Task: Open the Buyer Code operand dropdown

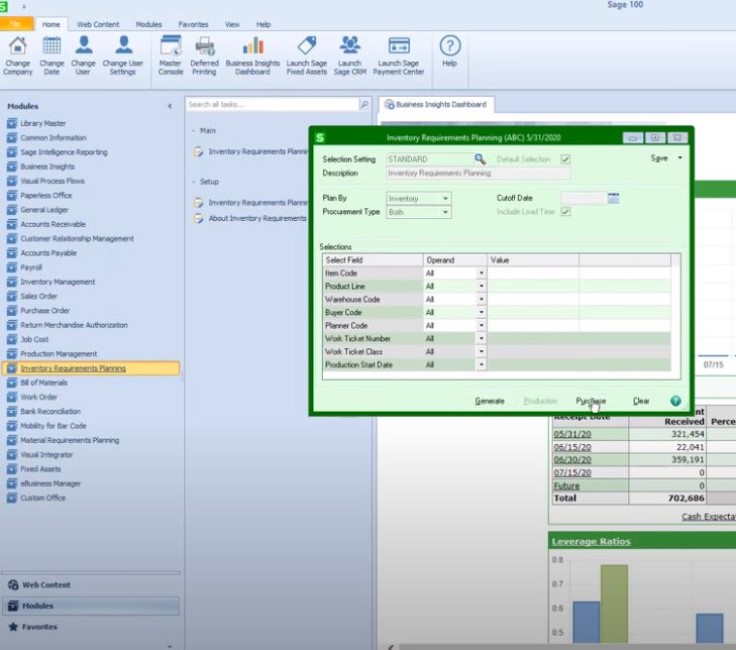Action: click(x=481, y=313)
